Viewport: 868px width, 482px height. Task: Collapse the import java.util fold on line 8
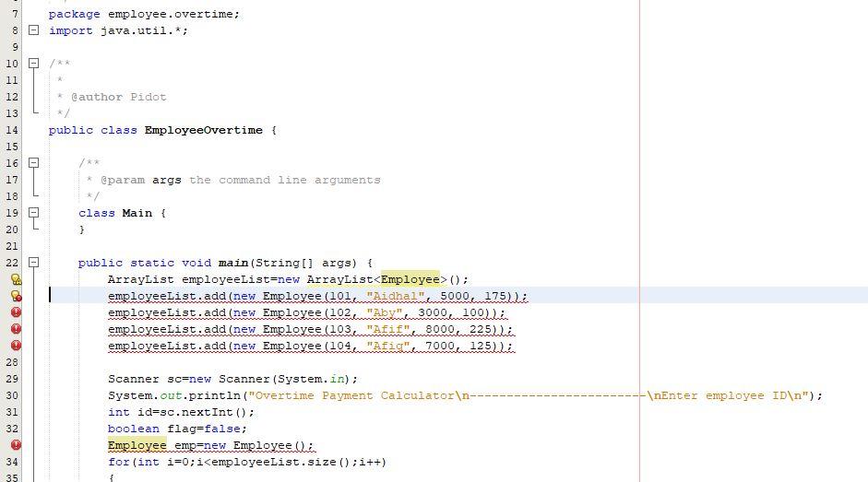(34, 30)
